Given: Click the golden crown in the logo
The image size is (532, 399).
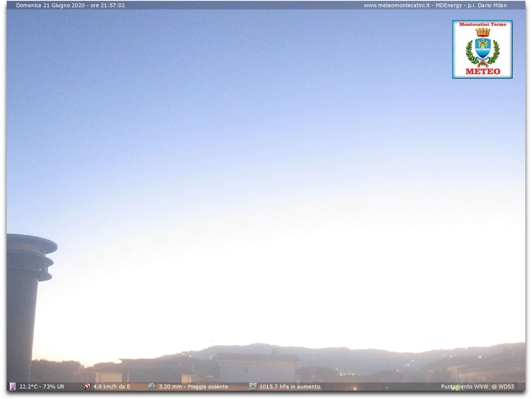Looking at the screenshot, I should click(x=482, y=32).
